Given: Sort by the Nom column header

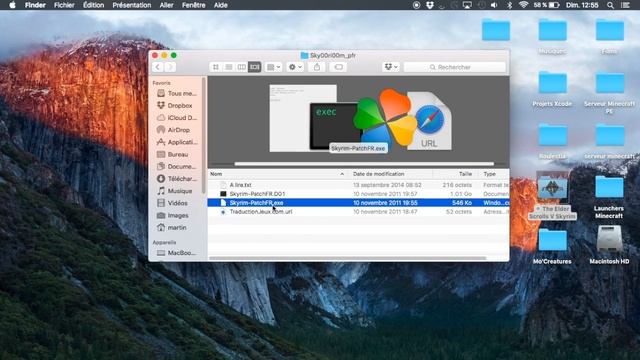Looking at the screenshot, I should (278, 174).
